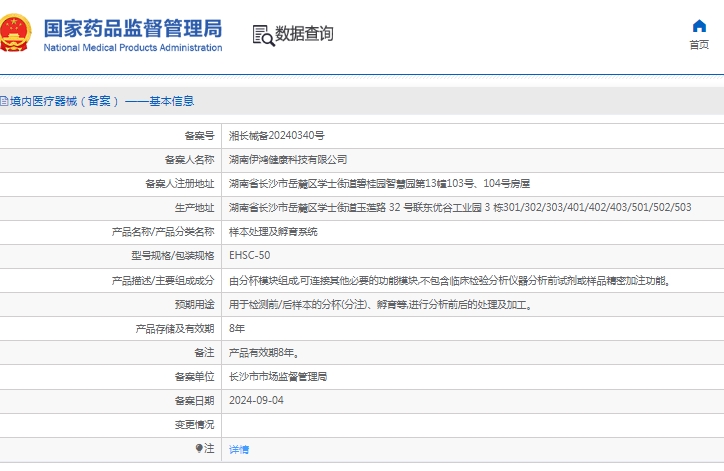Select the 型号规格/包装规格 label
The width and height of the screenshot is (724, 471).
[x=173, y=256]
